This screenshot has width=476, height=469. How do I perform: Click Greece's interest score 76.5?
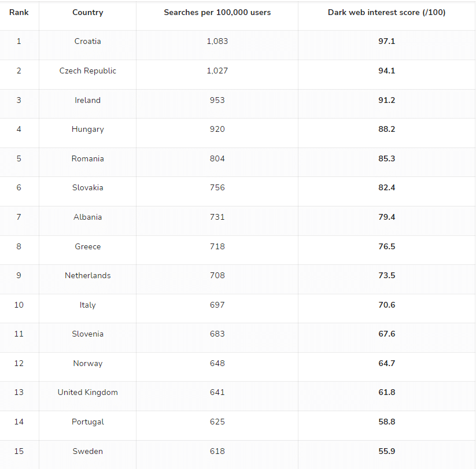pyautogui.click(x=387, y=246)
